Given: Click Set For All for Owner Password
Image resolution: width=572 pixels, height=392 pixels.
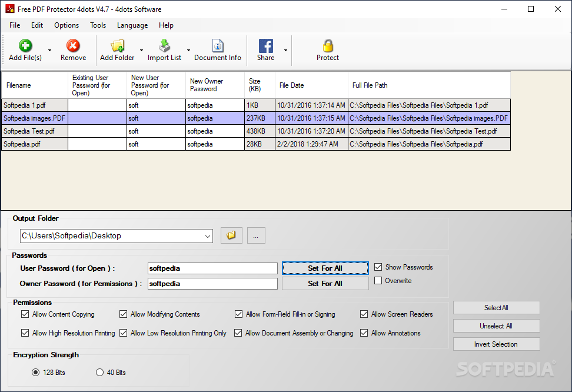Looking at the screenshot, I should point(325,284).
